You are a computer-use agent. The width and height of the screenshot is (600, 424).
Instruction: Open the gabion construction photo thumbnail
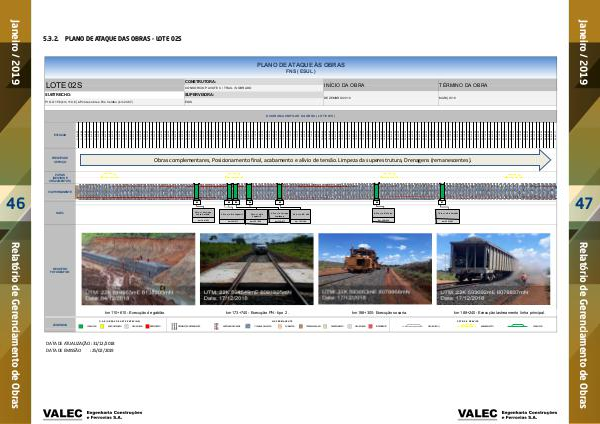(x=138, y=270)
